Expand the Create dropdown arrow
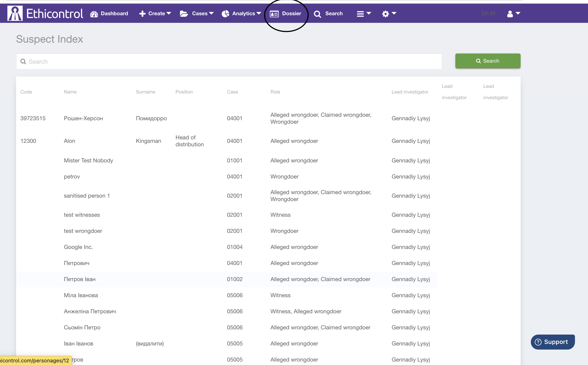This screenshot has width=588, height=365. (x=169, y=13)
